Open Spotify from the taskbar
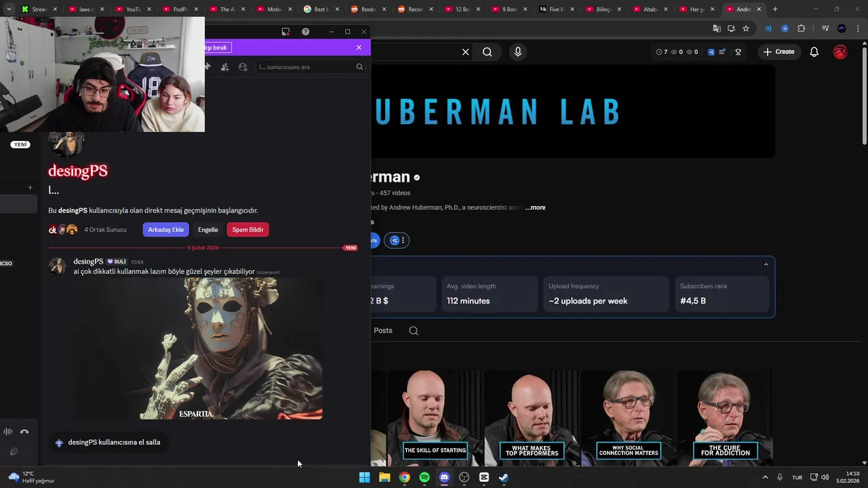The height and width of the screenshot is (488, 868). coord(425,477)
